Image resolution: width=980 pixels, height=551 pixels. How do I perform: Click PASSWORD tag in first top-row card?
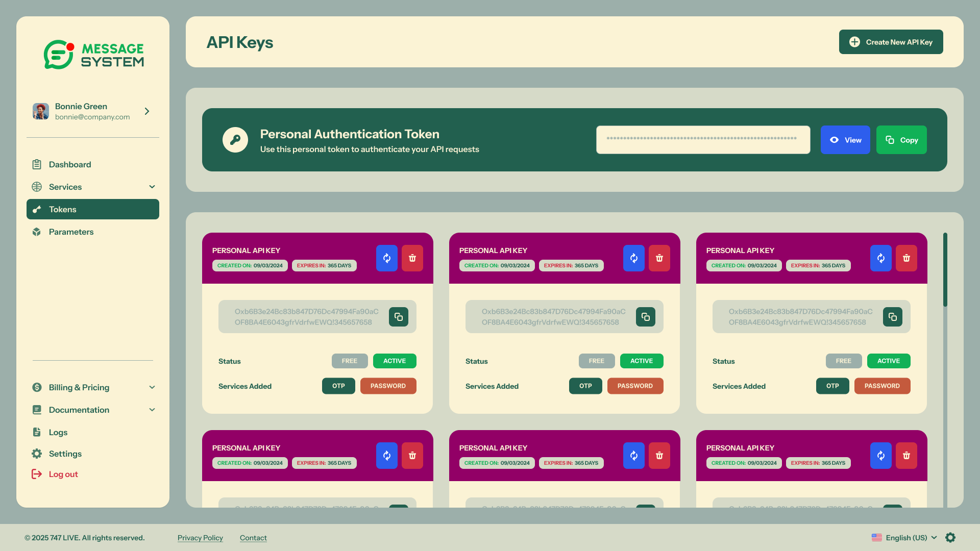click(388, 386)
